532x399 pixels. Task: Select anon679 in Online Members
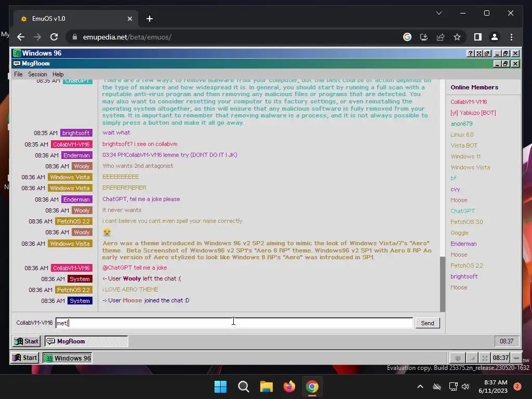(461, 124)
